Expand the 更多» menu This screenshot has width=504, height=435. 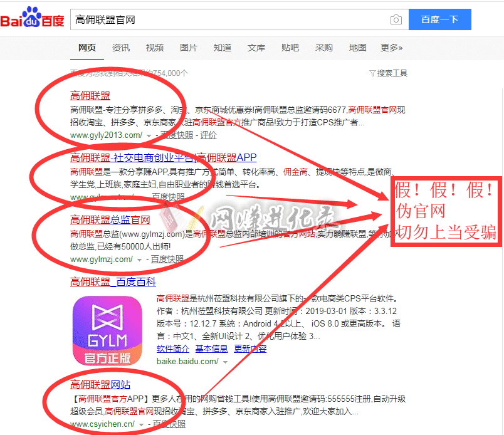(391, 48)
